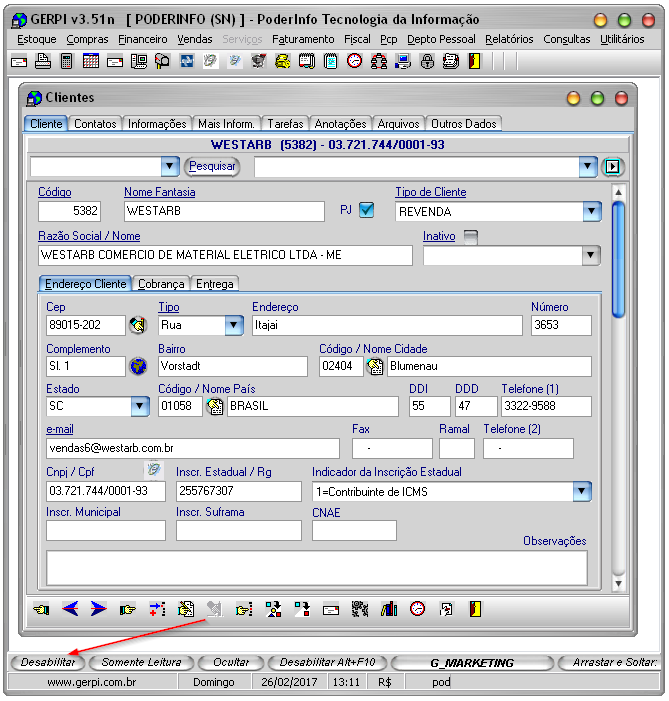Click the yellow telephone icon in main toolbar
The height and width of the screenshot is (701, 669).
pyautogui.click(x=283, y=61)
